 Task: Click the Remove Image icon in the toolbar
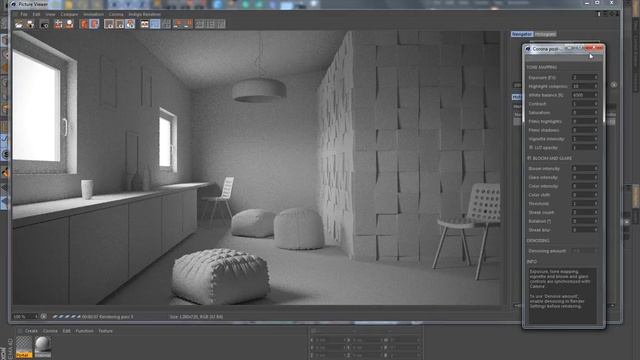click(58, 24)
